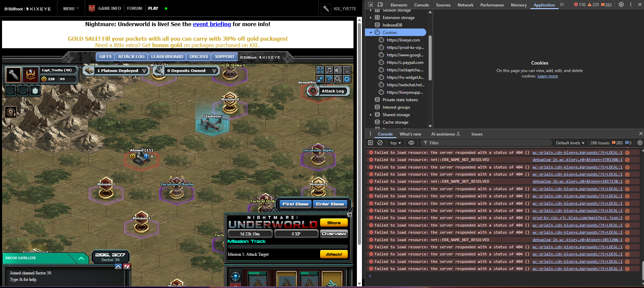Open the Default levels dropdown
The height and width of the screenshot is (288, 644).
point(570,143)
